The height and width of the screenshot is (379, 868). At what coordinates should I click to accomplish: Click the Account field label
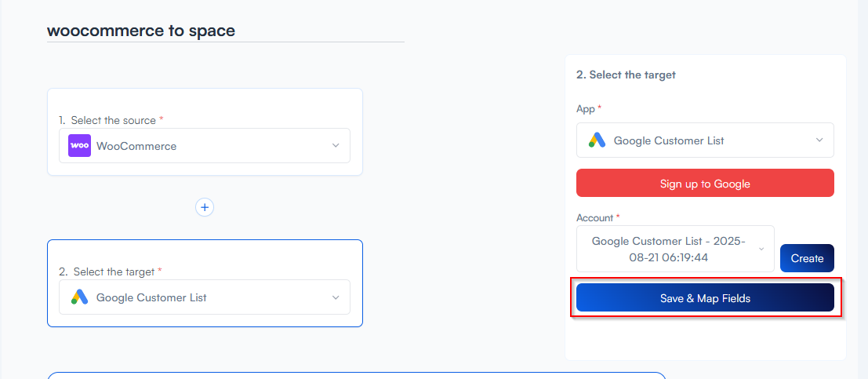click(595, 217)
